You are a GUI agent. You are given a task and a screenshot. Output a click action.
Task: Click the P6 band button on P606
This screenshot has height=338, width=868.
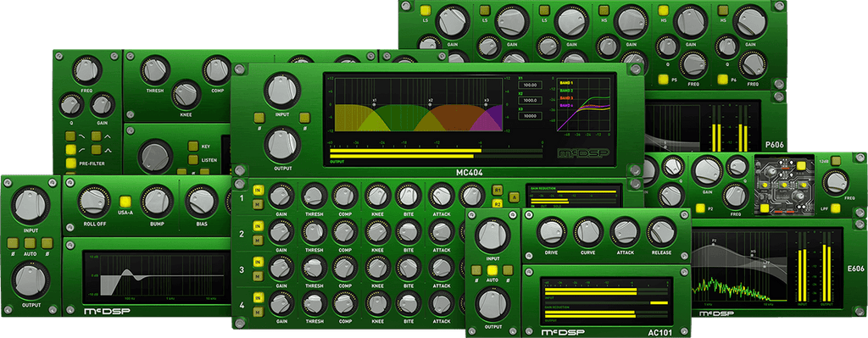(722, 80)
